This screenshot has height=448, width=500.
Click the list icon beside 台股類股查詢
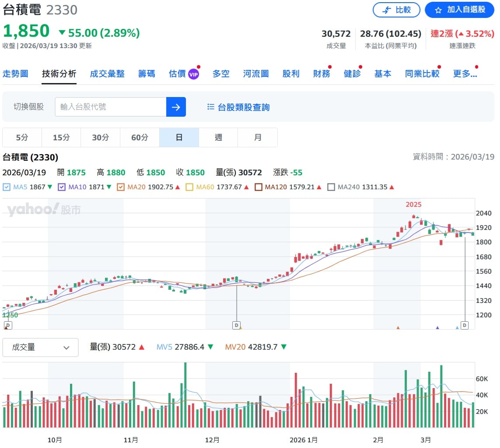[x=211, y=107]
